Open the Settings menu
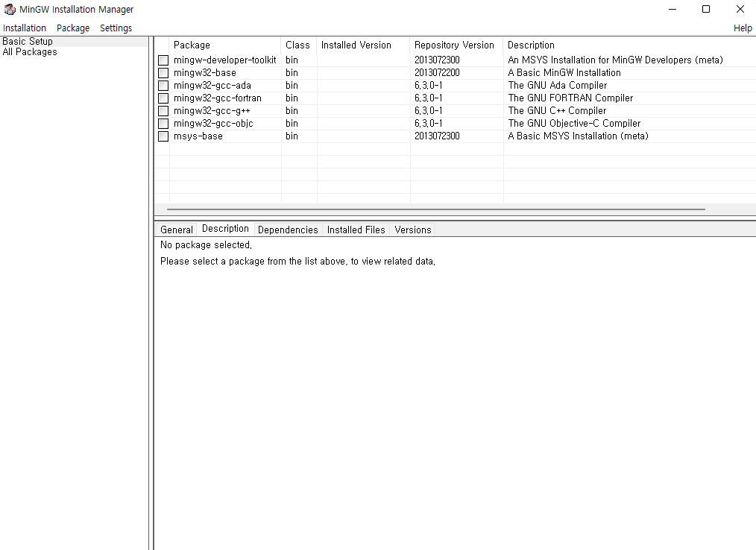 116,28
